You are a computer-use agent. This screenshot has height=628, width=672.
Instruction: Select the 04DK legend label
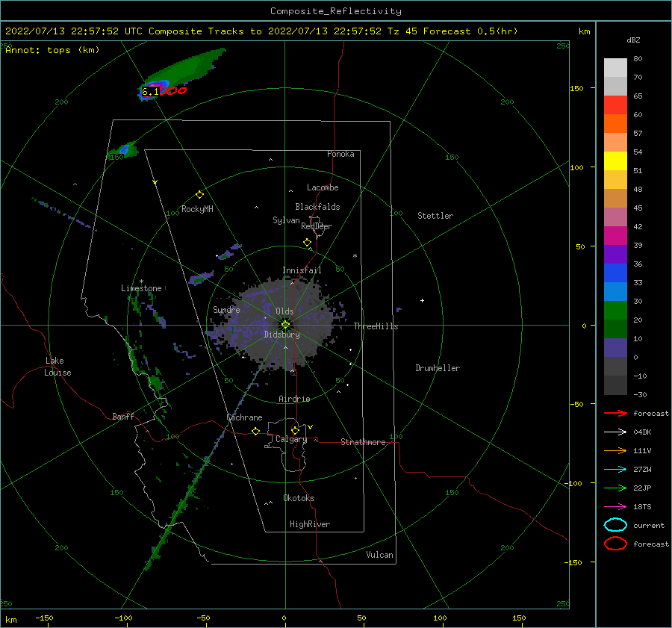pos(642,432)
